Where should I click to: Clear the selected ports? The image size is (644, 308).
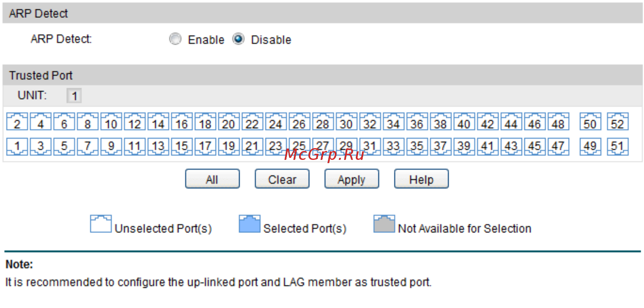tap(282, 179)
